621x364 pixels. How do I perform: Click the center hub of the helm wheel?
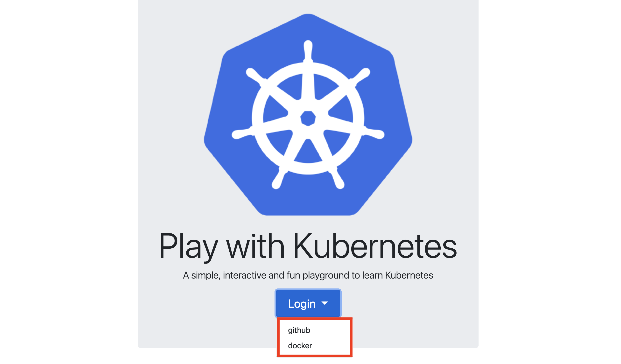[308, 119]
